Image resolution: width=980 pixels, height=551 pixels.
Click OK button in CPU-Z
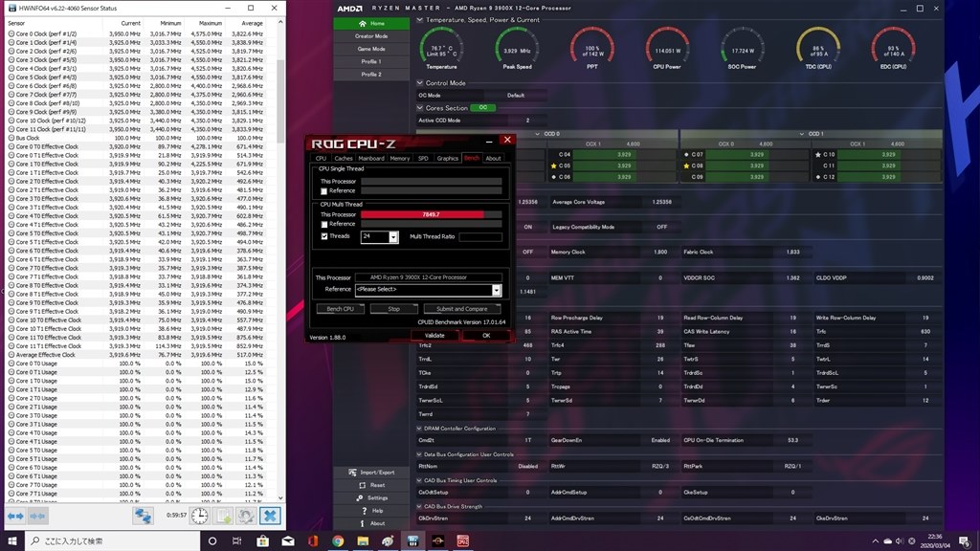click(486, 336)
